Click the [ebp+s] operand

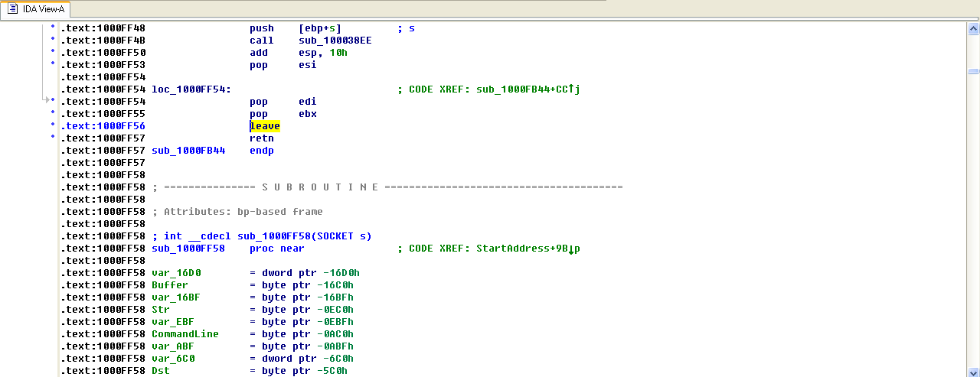click(320, 28)
